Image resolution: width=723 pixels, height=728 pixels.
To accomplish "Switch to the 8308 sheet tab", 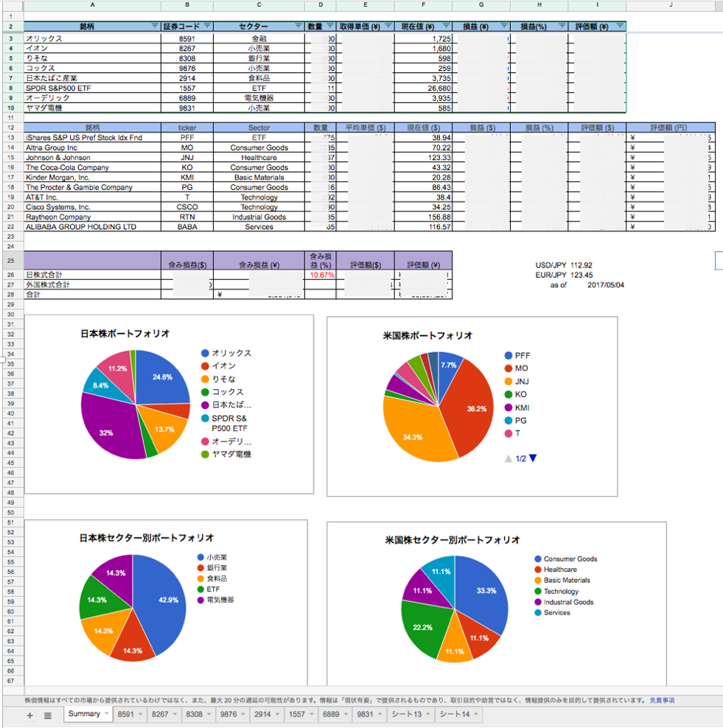I will point(198,714).
